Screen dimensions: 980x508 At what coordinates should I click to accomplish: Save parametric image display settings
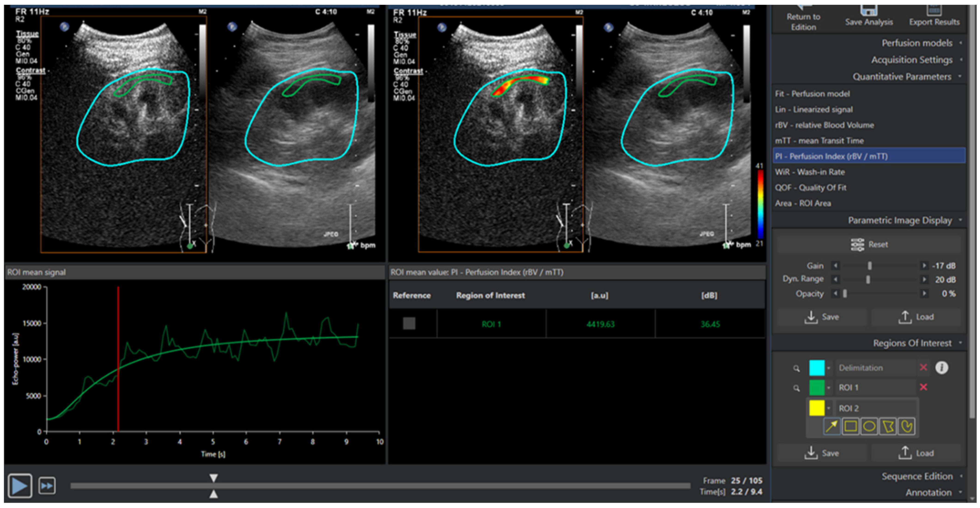point(822,317)
